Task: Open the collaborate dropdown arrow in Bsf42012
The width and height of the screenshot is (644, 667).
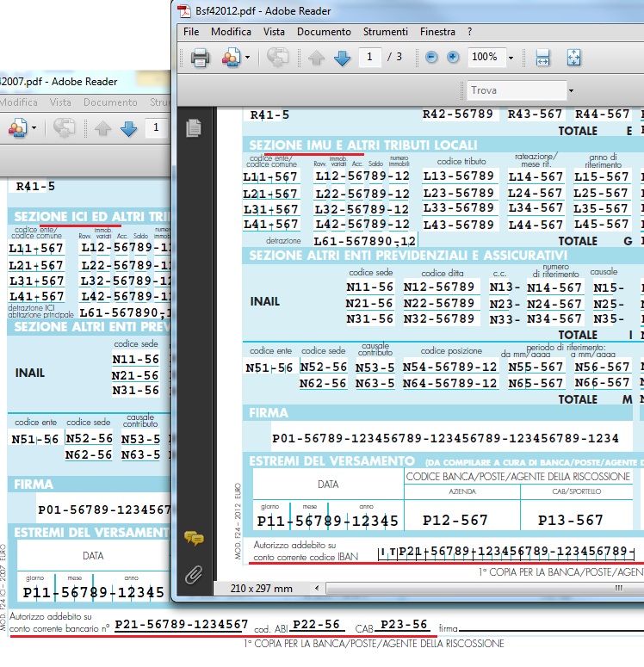Action: (247, 58)
